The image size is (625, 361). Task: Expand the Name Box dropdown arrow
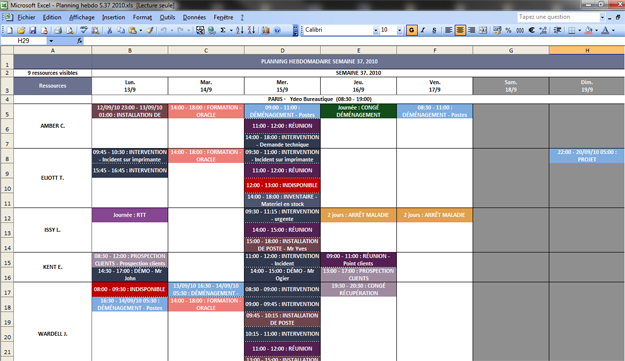point(51,41)
